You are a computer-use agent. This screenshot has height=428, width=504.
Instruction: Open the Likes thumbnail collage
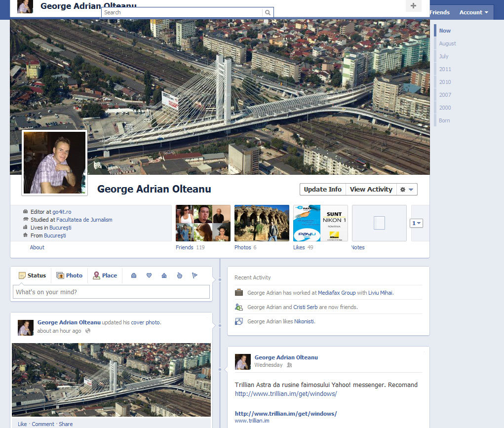[x=320, y=223]
